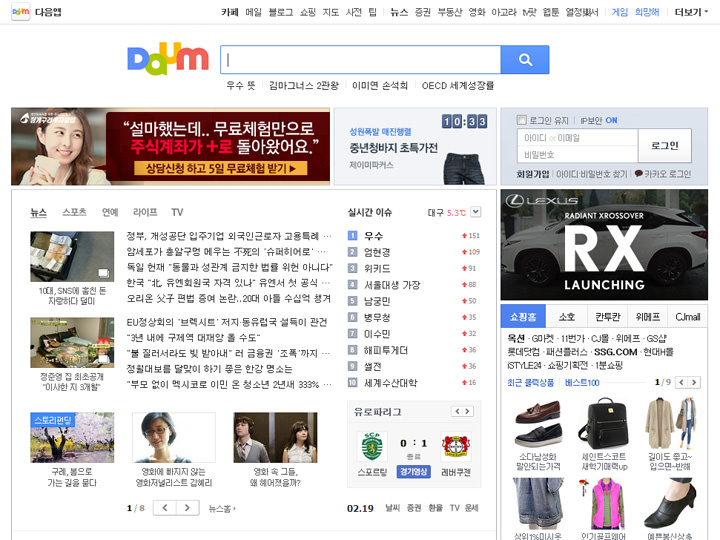Viewport: 720px width, 540px height.
Task: Open the black backpack product image
Action: pos(604,423)
